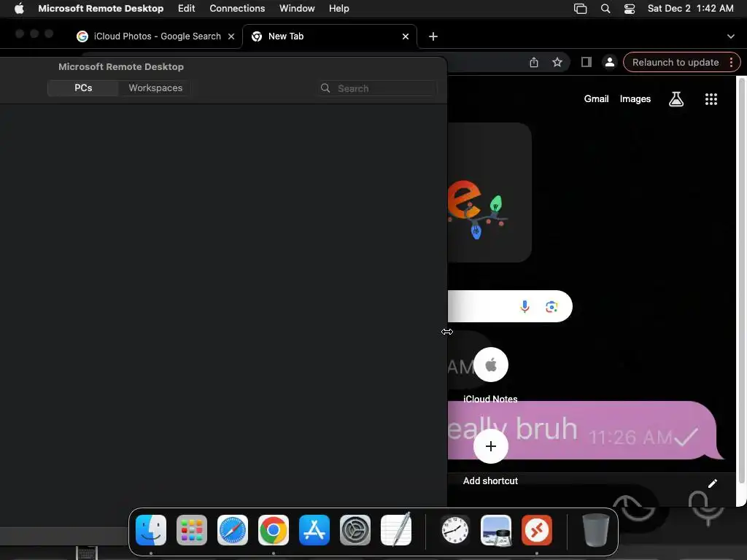This screenshot has width=747, height=560.
Task: Open Search Labs flask icon
Action: (676, 99)
